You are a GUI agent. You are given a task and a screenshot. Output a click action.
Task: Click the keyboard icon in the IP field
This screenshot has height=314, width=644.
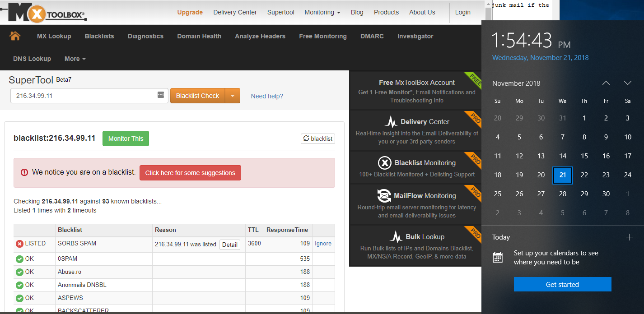(161, 95)
